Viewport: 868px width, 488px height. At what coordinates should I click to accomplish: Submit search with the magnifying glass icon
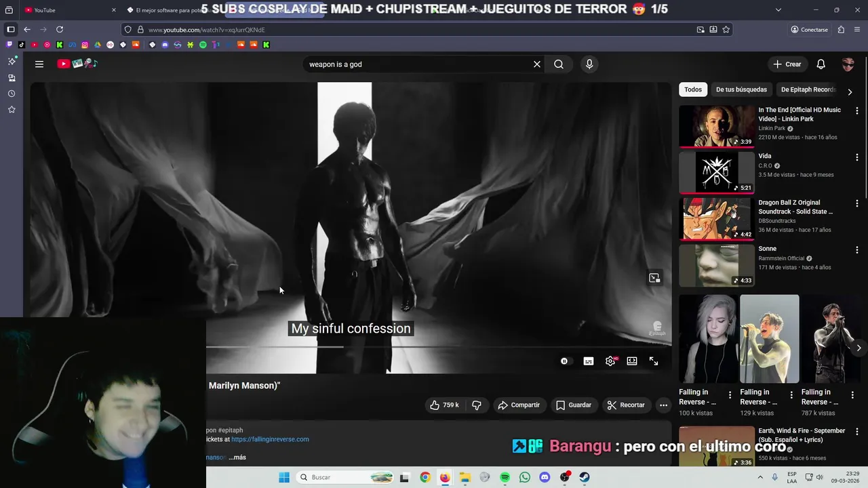pos(559,64)
